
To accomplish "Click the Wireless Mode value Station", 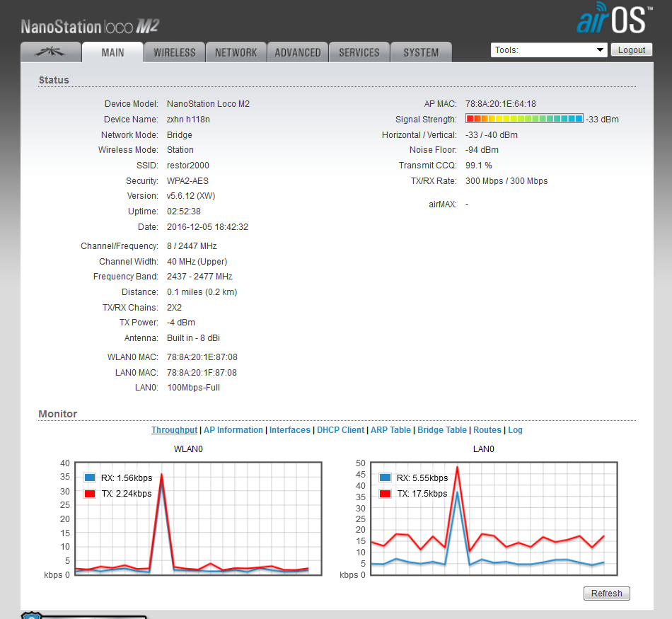I will [180, 150].
